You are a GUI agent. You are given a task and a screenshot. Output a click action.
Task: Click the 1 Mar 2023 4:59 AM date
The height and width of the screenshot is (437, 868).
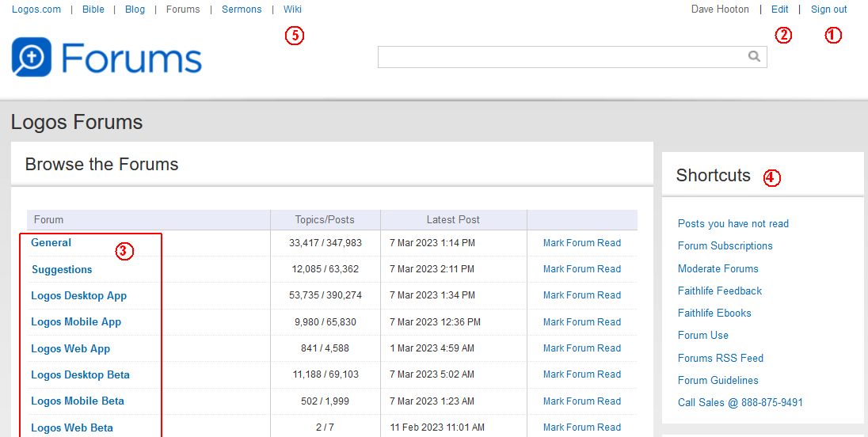click(432, 348)
